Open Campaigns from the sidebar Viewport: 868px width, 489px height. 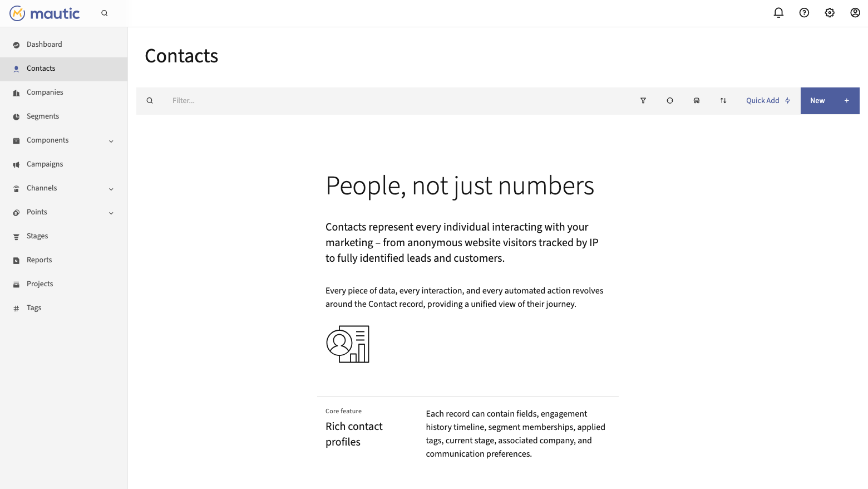tap(63, 164)
